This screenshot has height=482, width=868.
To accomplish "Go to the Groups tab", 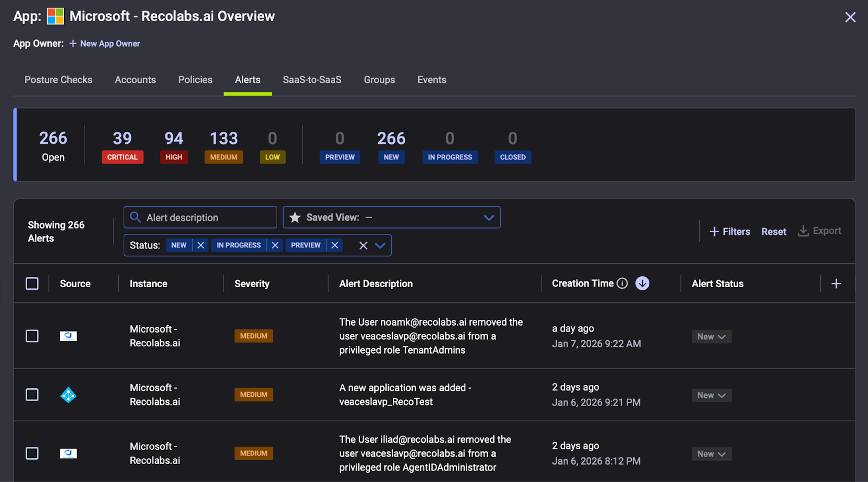I will (379, 80).
